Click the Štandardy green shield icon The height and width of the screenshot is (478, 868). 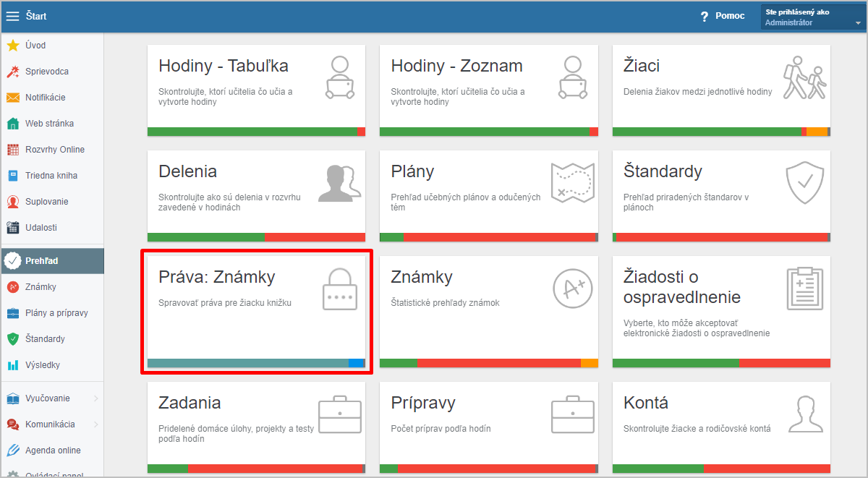[x=12, y=339]
